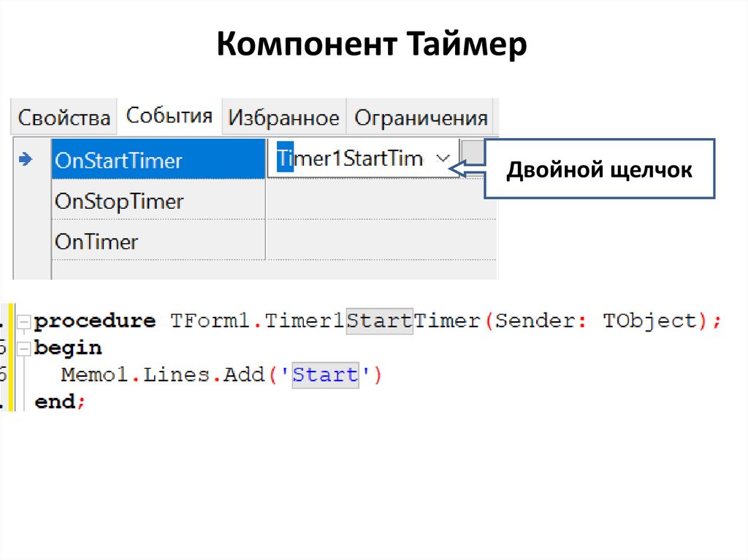Open the Timer1StartTim handler dropdown chevron

(443, 157)
